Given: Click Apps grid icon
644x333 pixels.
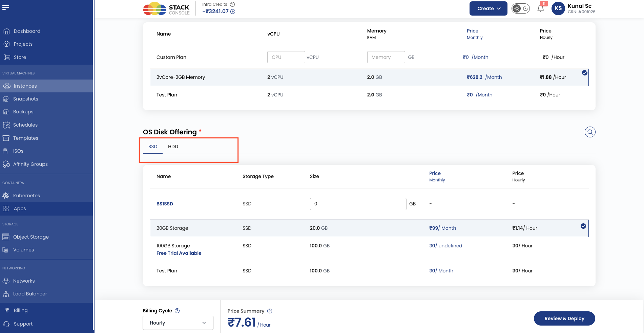Looking at the screenshot, I should pos(6,208).
